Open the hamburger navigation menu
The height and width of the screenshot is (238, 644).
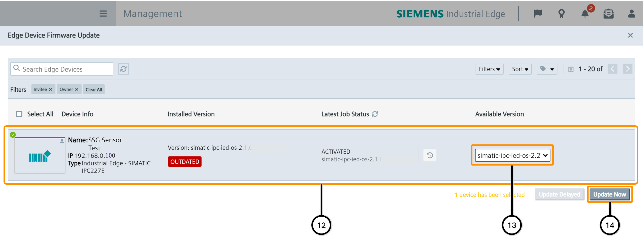pyautogui.click(x=103, y=14)
